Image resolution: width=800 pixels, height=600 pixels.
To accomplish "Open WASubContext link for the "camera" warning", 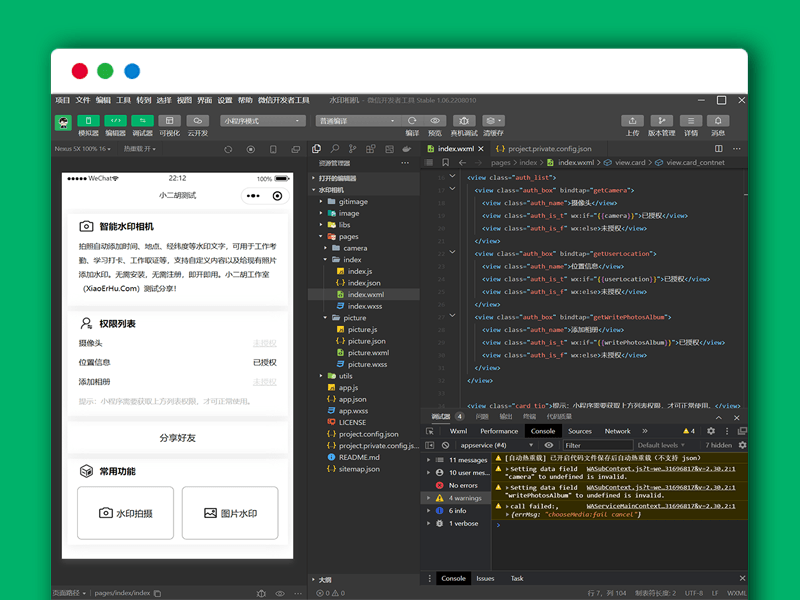I will [x=661, y=469].
